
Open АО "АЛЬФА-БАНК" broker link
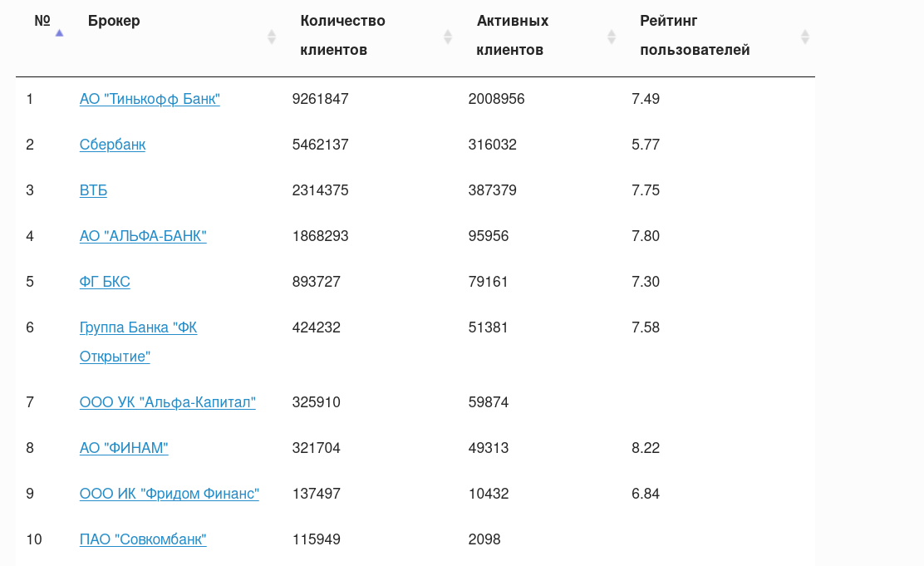(143, 236)
